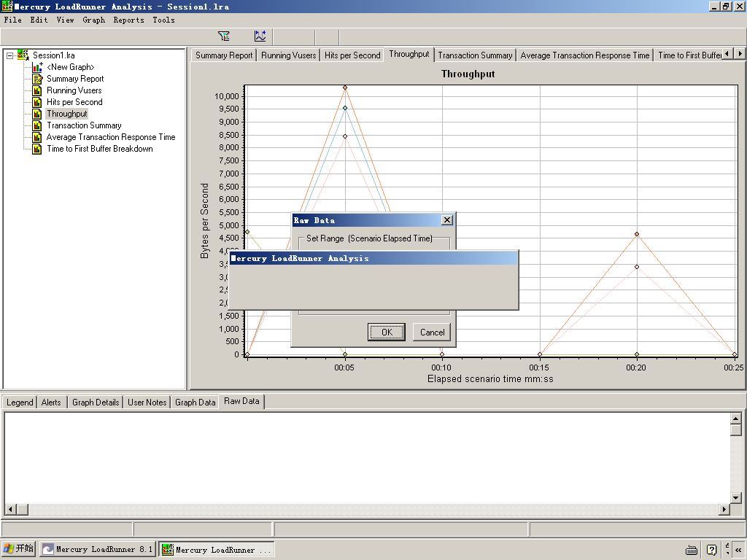Click Time to First Buffer Breakdown tree icon
The width and height of the screenshot is (747, 560).
pos(37,149)
